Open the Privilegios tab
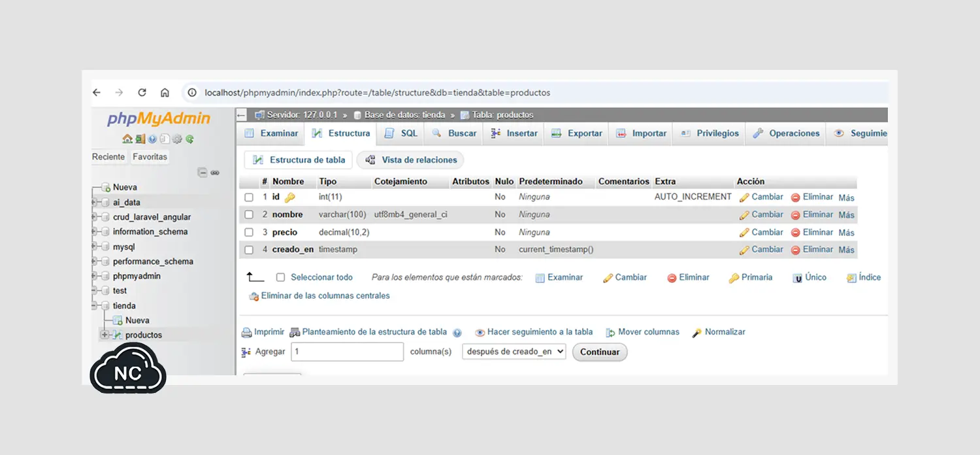This screenshot has height=455, width=980. (710, 133)
